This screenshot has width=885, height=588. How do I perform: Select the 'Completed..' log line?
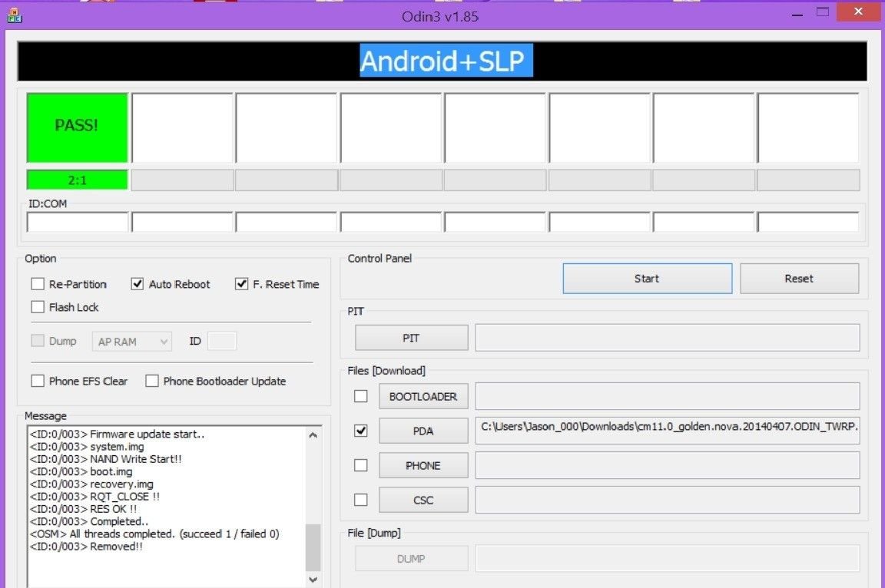click(x=88, y=521)
